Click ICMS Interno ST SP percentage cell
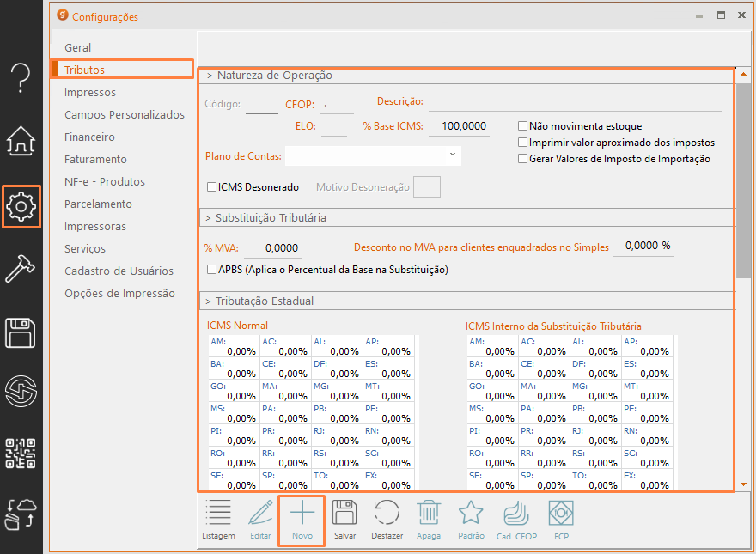 tap(544, 480)
